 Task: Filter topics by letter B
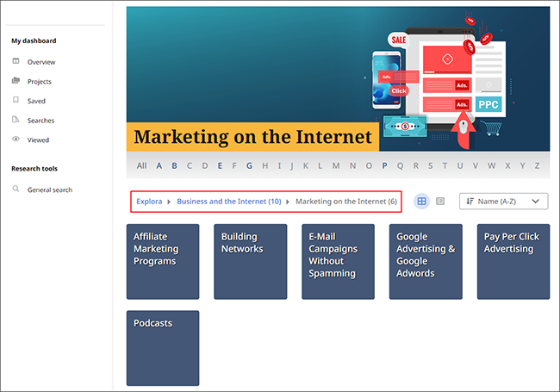[x=174, y=165]
